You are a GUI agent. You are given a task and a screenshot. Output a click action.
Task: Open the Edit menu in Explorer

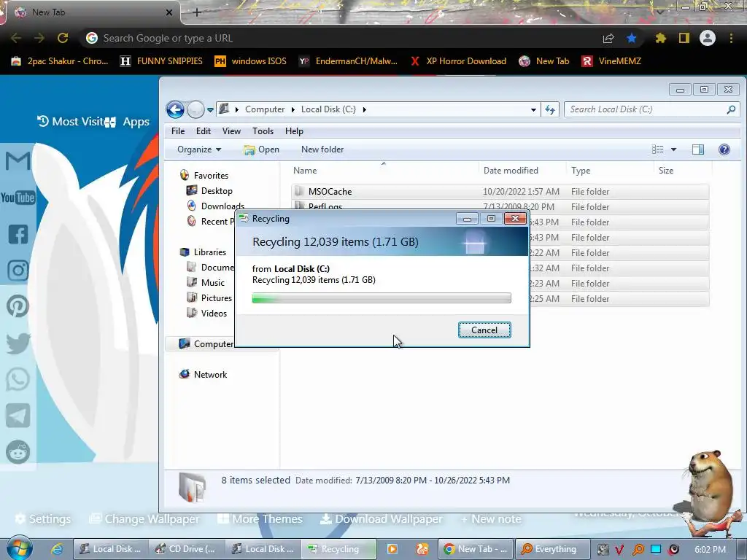coord(203,131)
